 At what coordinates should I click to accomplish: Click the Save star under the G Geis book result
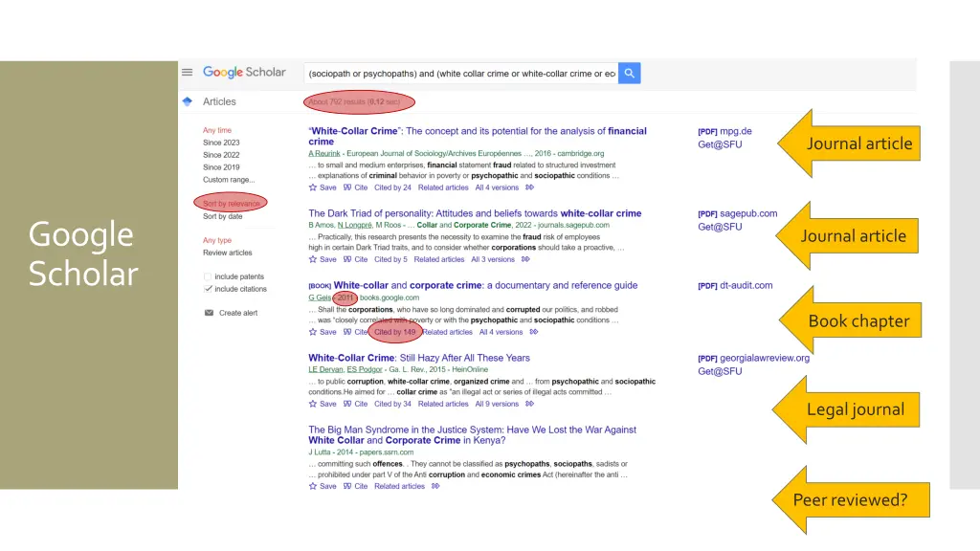(313, 332)
